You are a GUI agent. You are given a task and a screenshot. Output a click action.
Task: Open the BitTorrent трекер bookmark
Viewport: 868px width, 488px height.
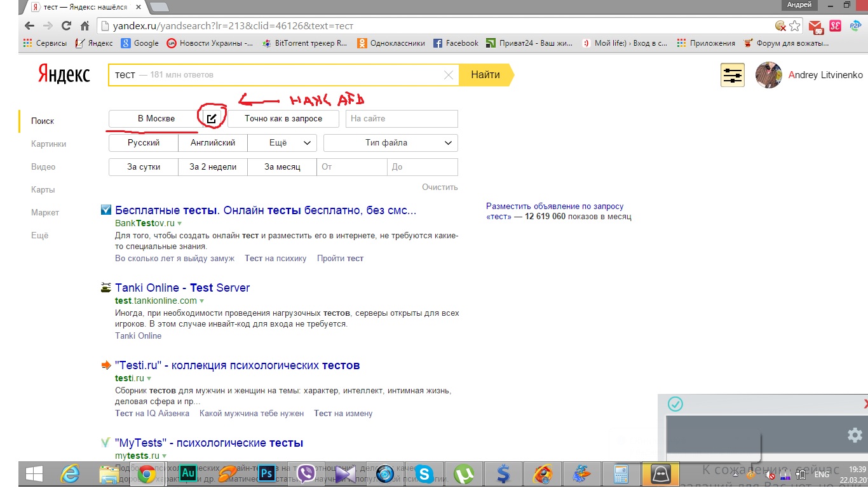coord(304,43)
